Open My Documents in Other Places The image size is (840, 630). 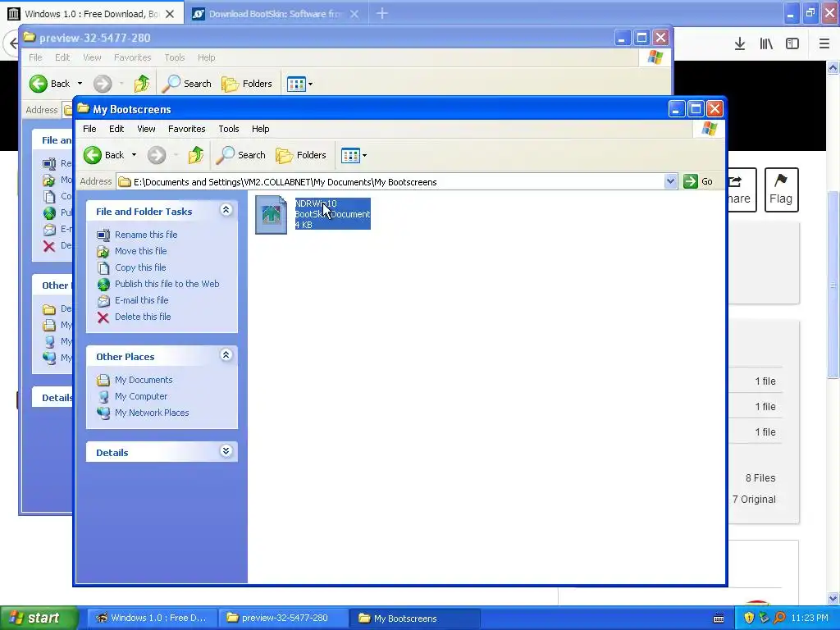coord(144,380)
